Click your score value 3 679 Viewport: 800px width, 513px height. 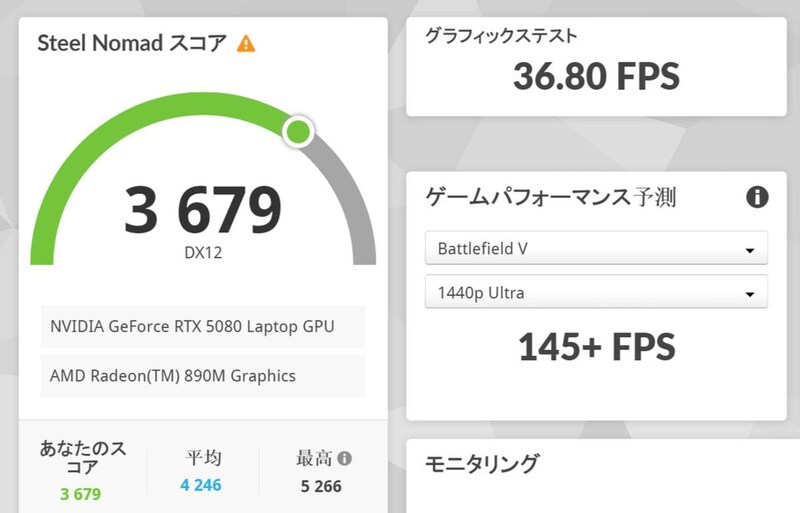point(81,494)
